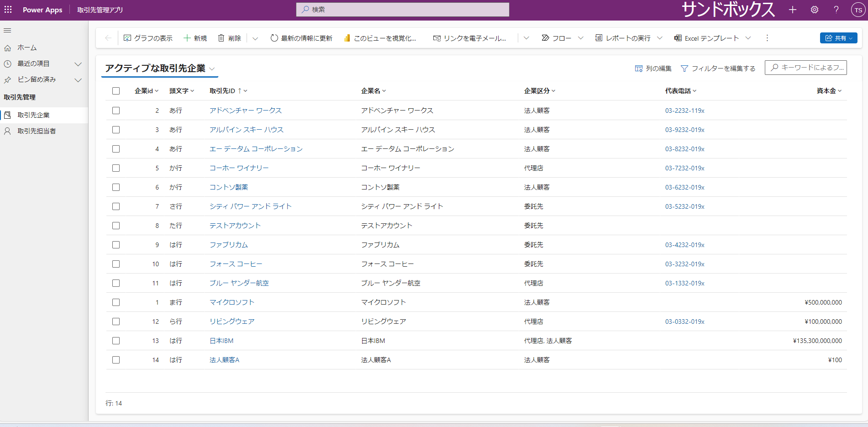Click the 取引先管理アプリ app name

tap(100, 10)
